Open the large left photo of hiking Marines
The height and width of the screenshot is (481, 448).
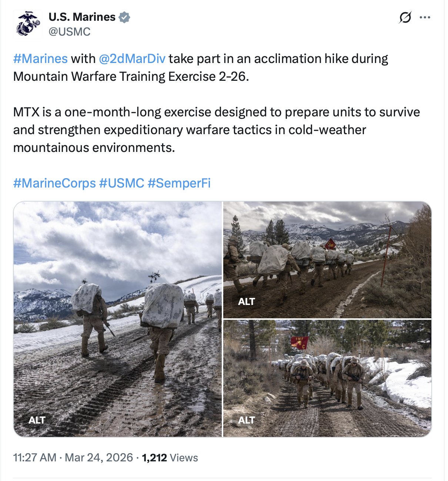coord(118,319)
